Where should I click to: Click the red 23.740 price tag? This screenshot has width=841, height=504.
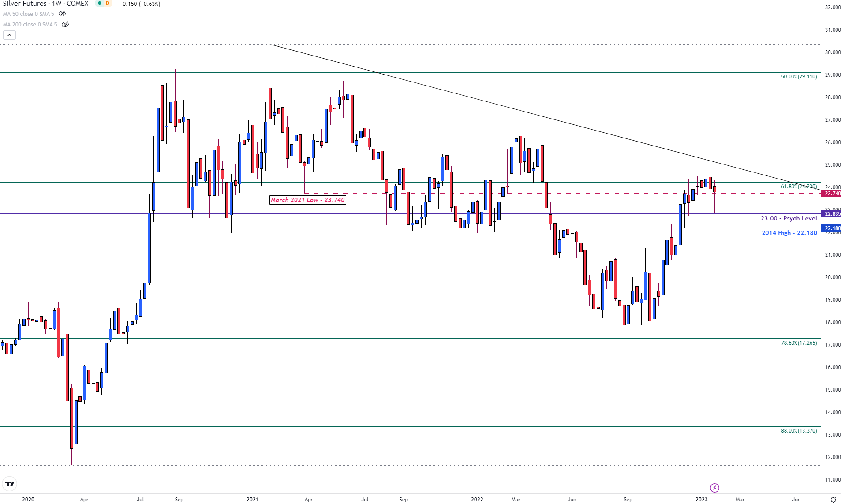[831, 194]
